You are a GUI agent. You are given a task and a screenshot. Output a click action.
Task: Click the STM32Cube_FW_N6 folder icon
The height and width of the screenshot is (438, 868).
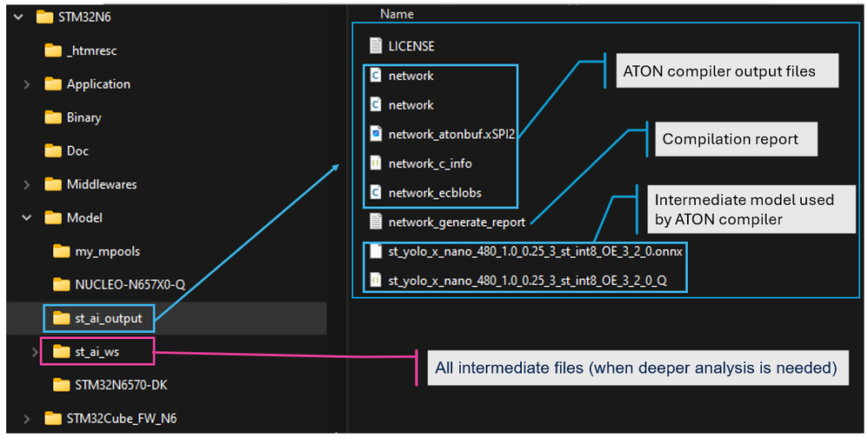point(53,419)
